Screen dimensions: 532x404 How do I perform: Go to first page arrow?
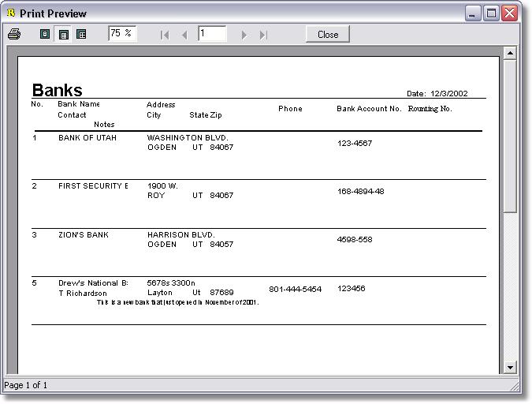point(165,35)
